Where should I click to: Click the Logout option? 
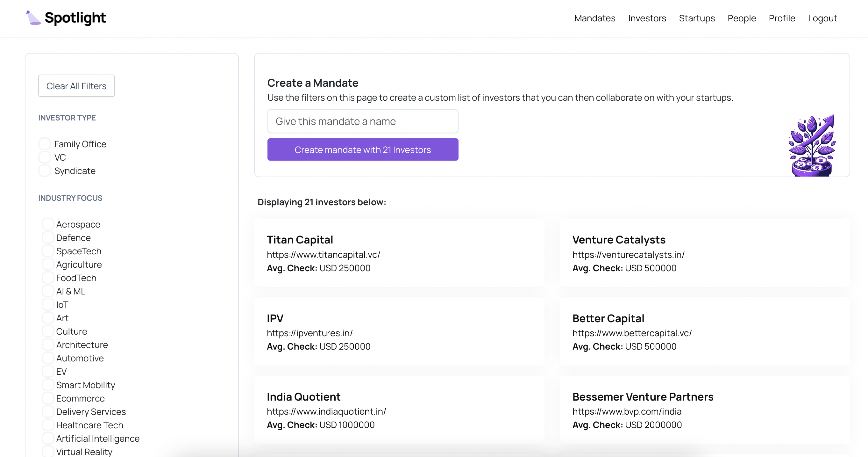pyautogui.click(x=822, y=18)
